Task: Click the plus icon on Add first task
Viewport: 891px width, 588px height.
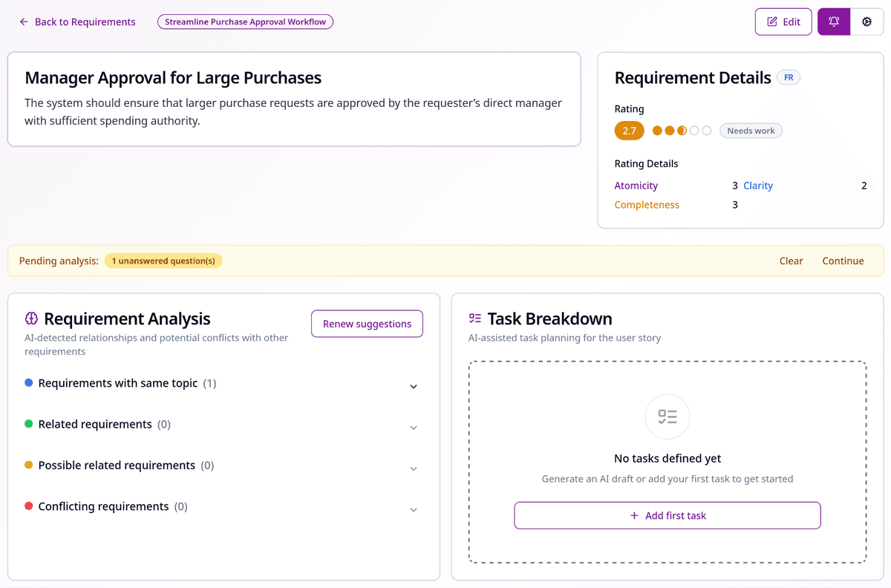Action: pyautogui.click(x=635, y=514)
